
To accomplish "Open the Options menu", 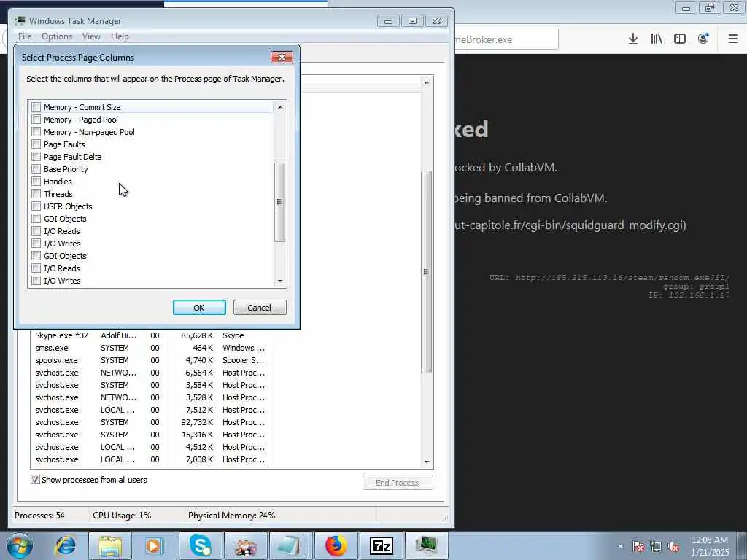I will tap(57, 36).
